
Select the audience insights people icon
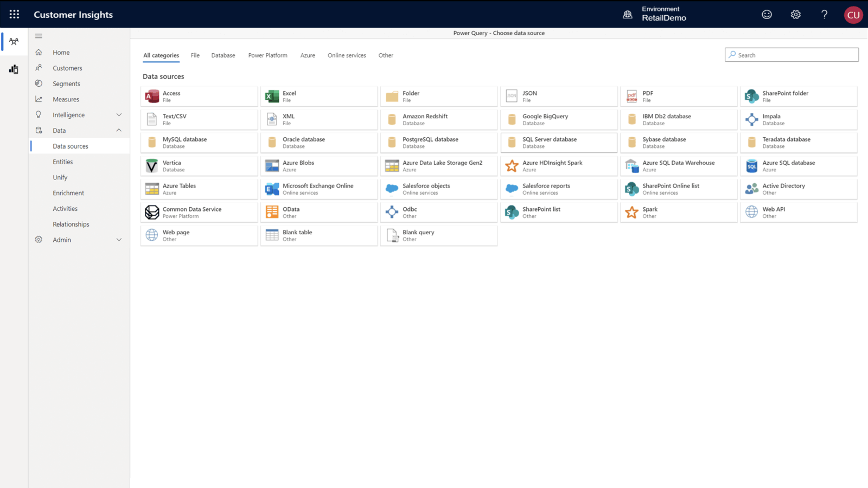tap(14, 41)
